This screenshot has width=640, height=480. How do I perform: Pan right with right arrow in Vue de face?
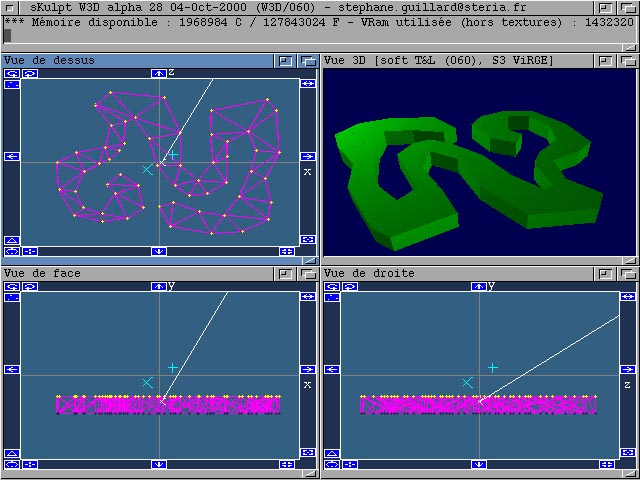tap(308, 369)
